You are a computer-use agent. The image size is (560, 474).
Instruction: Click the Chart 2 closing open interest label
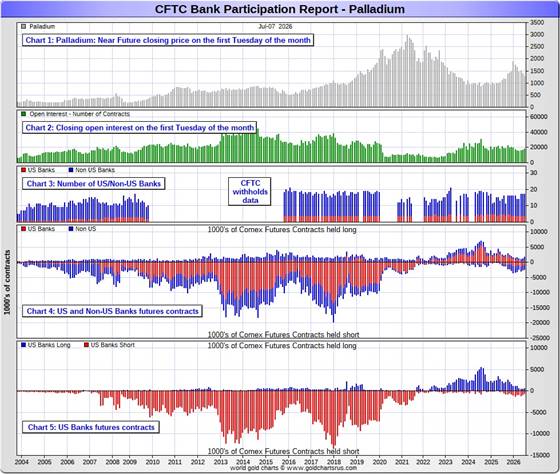point(140,128)
